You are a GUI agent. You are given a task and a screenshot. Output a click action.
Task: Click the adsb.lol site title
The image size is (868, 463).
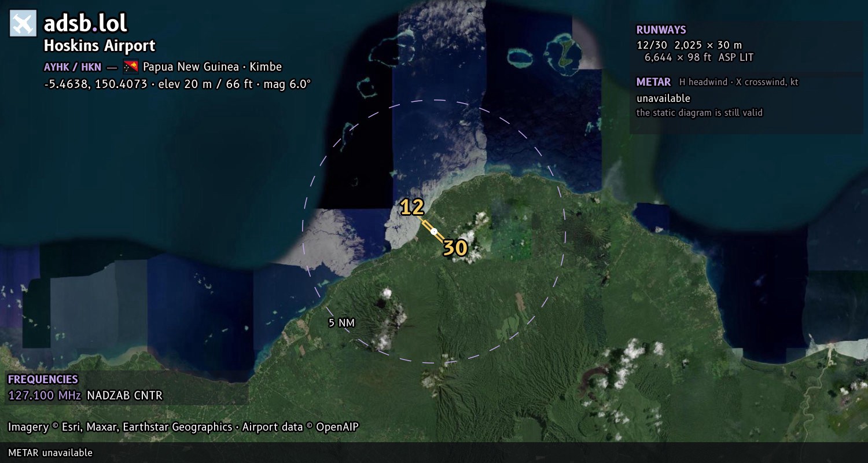[x=86, y=24]
